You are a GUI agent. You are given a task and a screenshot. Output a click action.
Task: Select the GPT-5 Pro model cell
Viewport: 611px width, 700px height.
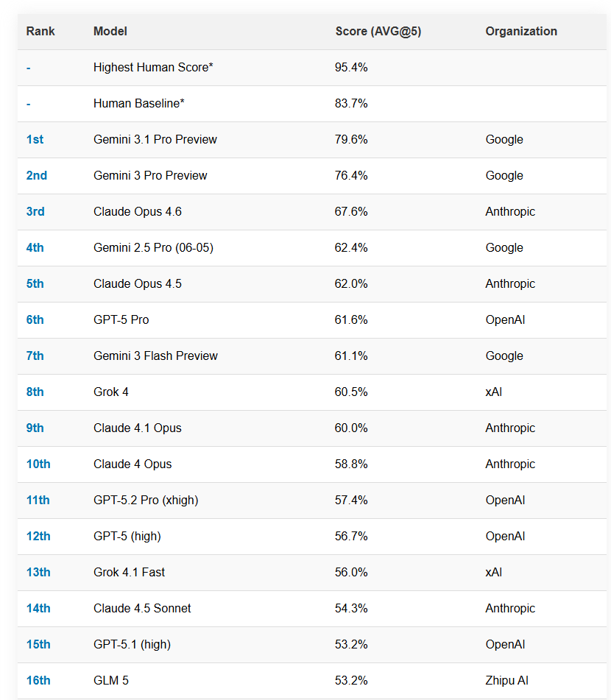coord(121,320)
